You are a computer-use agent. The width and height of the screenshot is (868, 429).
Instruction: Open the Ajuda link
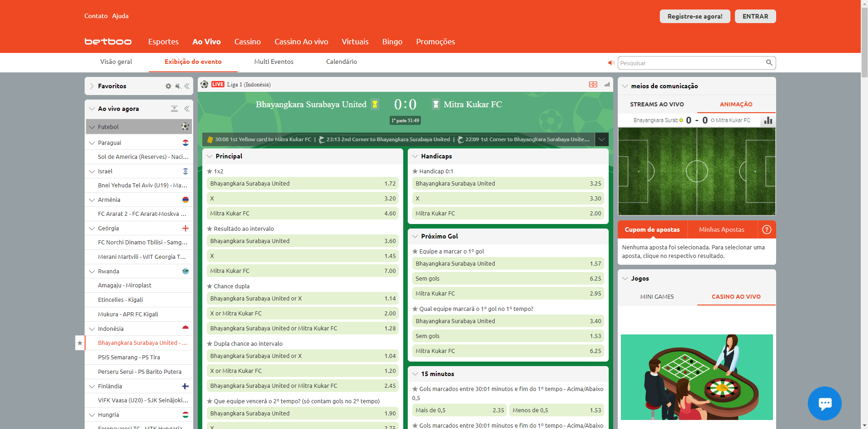pos(120,16)
